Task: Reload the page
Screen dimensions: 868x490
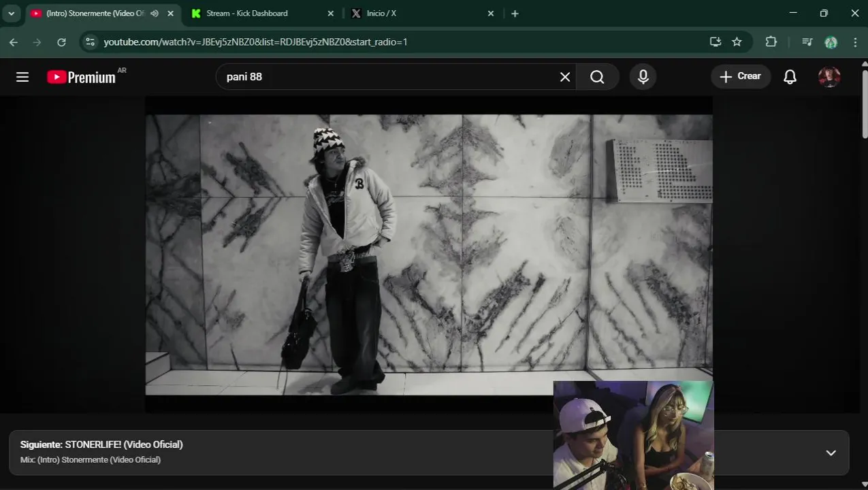Action: coord(61,42)
